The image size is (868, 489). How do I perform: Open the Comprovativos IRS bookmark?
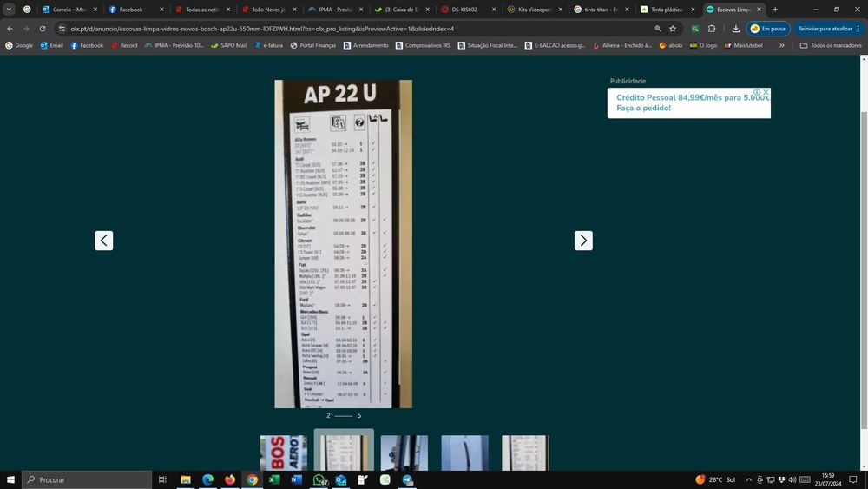click(423, 45)
